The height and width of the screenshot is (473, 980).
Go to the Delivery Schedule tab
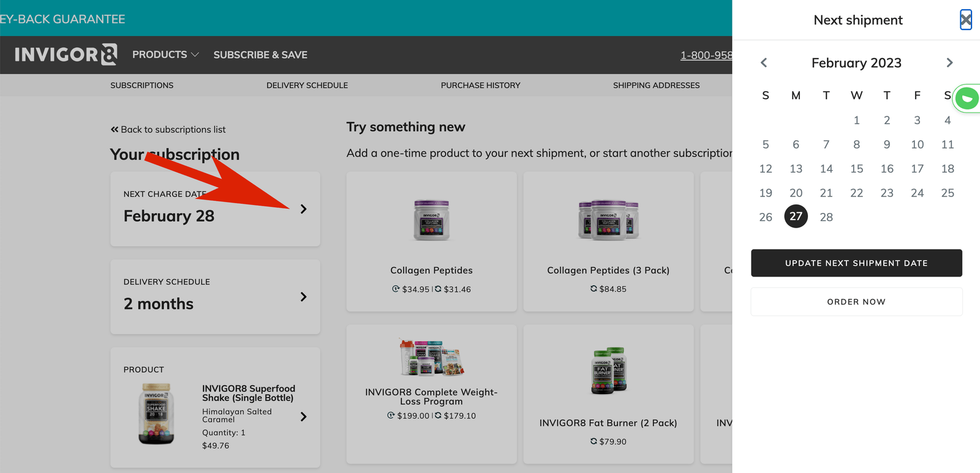pos(307,85)
